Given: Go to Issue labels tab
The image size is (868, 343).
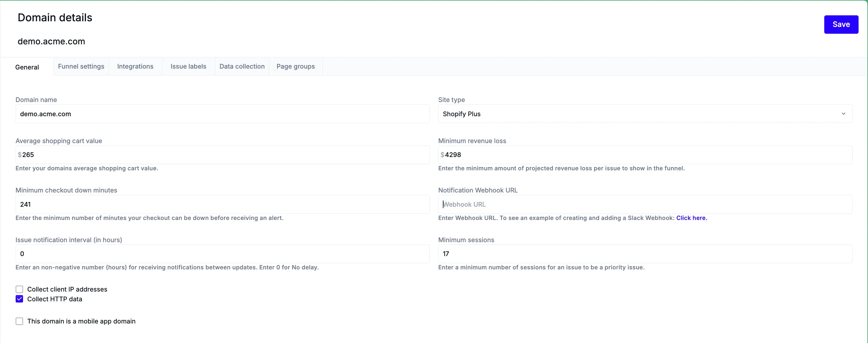Looking at the screenshot, I should click(188, 67).
